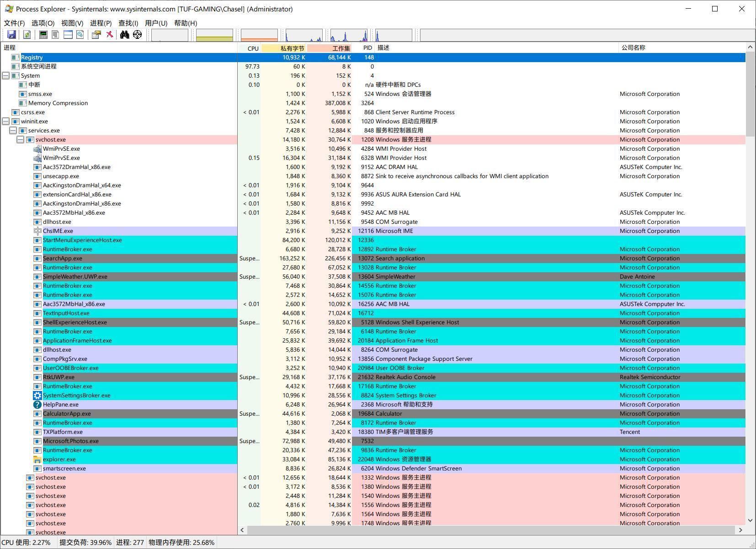The width and height of the screenshot is (756, 549).
Task: Collapse the System tree node
Action: [x=6, y=76]
